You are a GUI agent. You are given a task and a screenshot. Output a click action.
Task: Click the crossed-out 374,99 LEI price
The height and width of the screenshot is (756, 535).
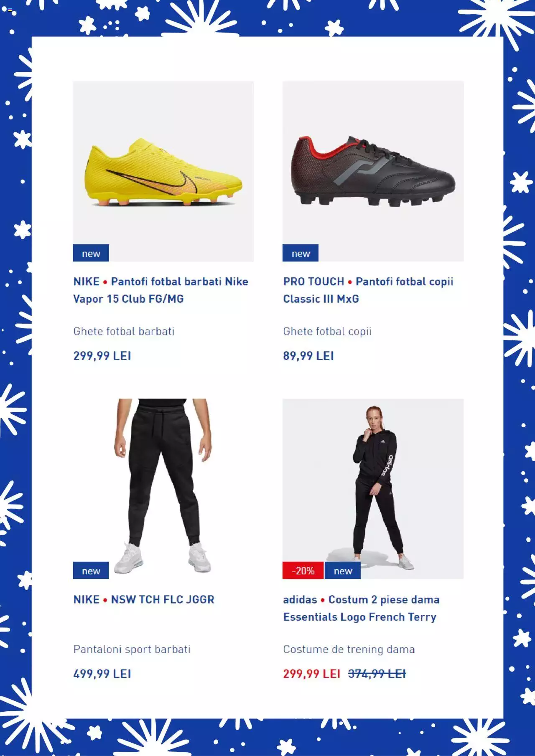point(377,674)
